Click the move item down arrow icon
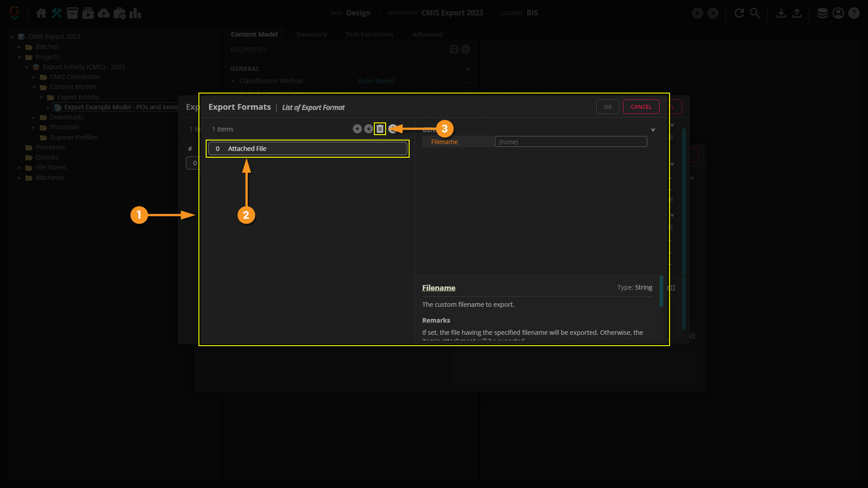868x488 pixels. 368,129
